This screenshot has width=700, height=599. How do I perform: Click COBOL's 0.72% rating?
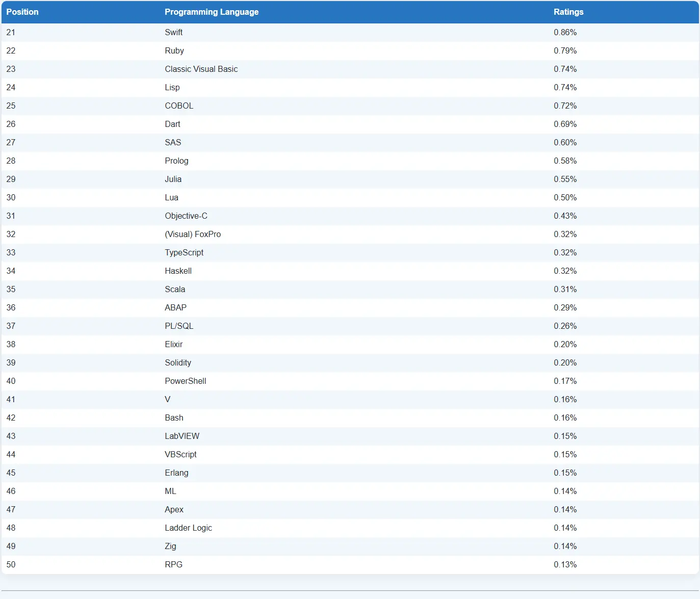point(565,106)
